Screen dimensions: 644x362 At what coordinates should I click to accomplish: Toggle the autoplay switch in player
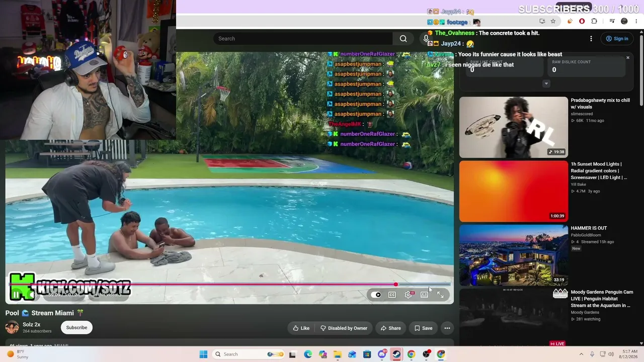click(376, 295)
